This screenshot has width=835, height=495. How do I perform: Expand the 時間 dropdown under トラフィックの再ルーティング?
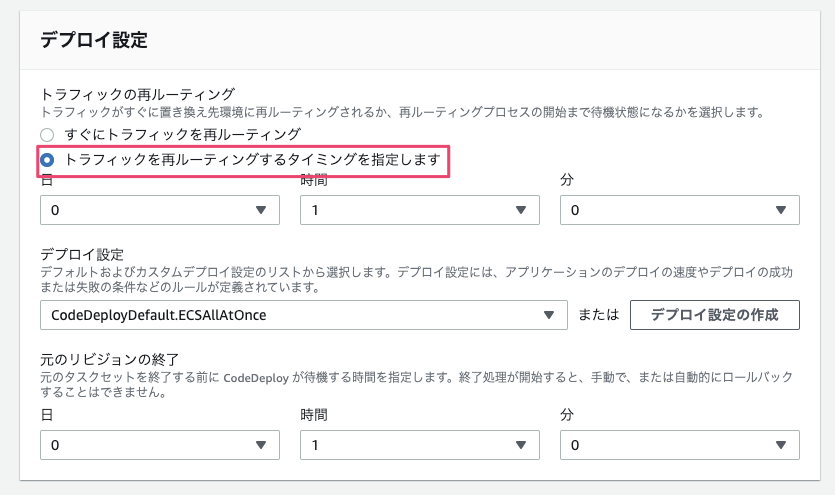419,210
